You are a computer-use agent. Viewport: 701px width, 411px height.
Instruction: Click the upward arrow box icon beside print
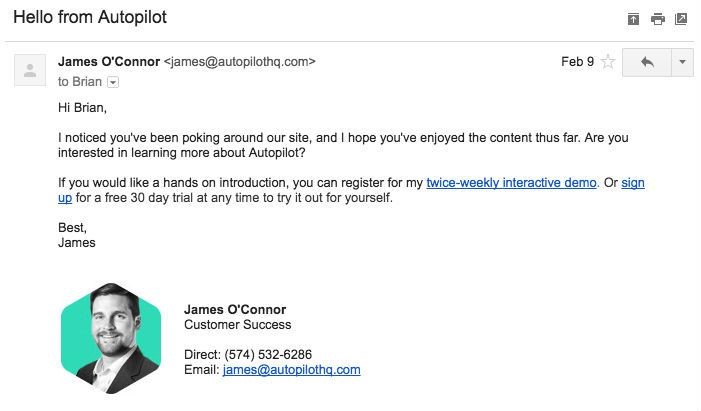pos(633,19)
